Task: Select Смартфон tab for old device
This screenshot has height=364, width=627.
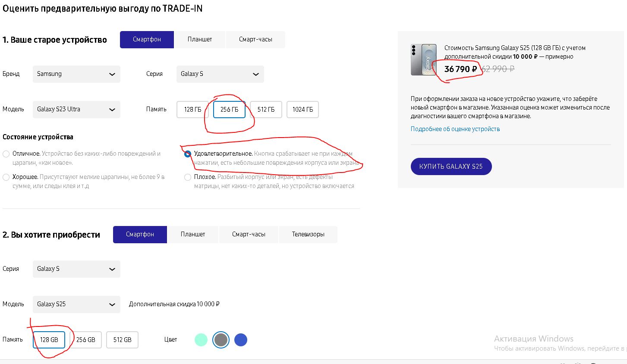Action: [147, 40]
